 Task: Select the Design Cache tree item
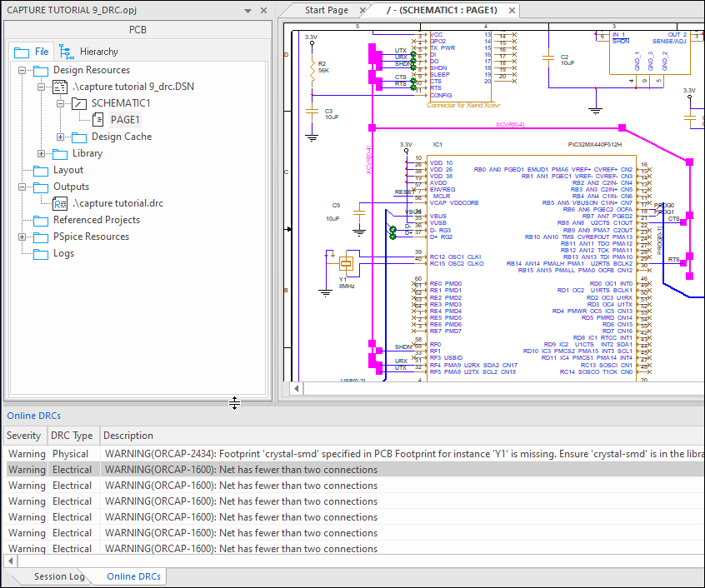click(x=122, y=137)
